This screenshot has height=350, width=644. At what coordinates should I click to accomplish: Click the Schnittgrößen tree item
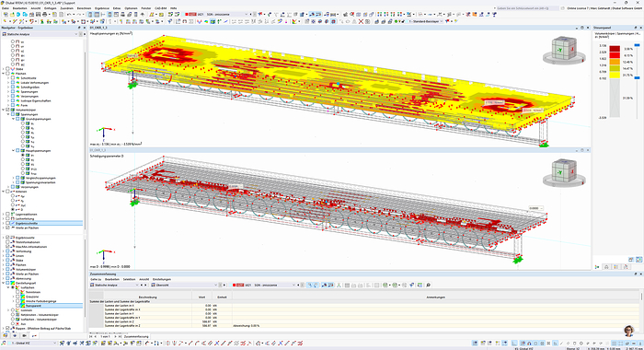(30, 87)
